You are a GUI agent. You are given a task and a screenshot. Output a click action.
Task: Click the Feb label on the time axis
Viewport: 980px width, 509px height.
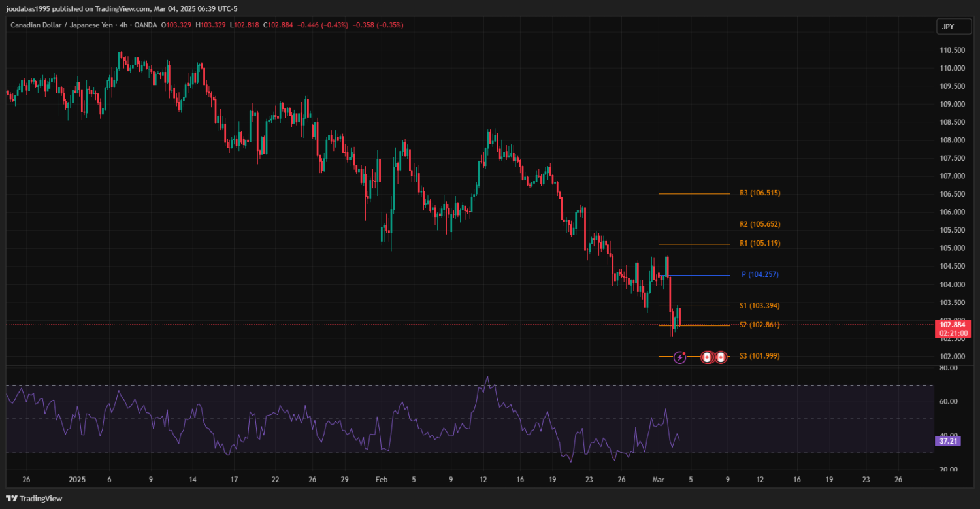pyautogui.click(x=382, y=480)
